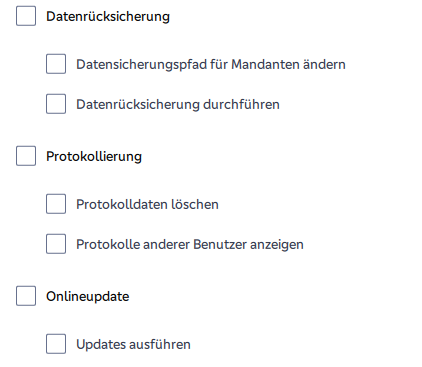Screen dimensions: 422x367
Task: Click the Protokolle anderer Benutzer anzeigen label
Action: tap(190, 245)
